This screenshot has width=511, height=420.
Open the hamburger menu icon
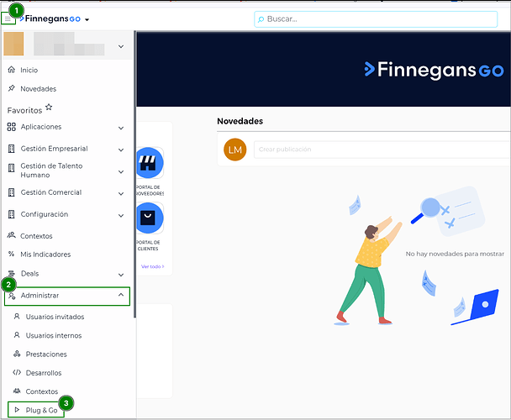[8, 18]
